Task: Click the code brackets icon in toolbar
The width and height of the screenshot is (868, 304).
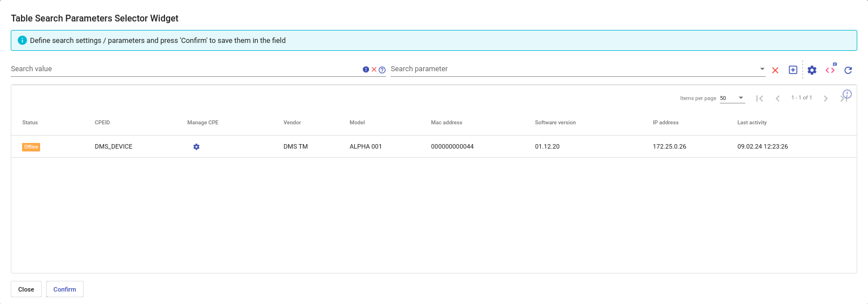Action: pos(830,70)
